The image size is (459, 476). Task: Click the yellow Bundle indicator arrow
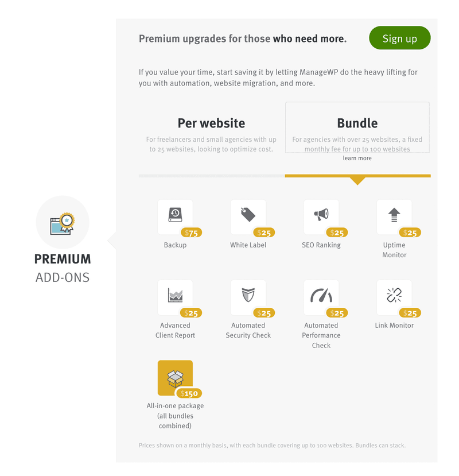(x=357, y=181)
